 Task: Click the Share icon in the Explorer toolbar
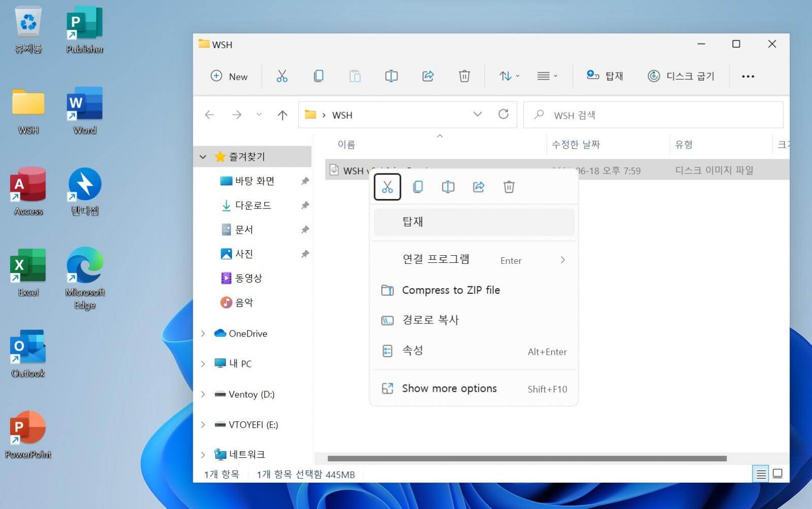tap(428, 76)
